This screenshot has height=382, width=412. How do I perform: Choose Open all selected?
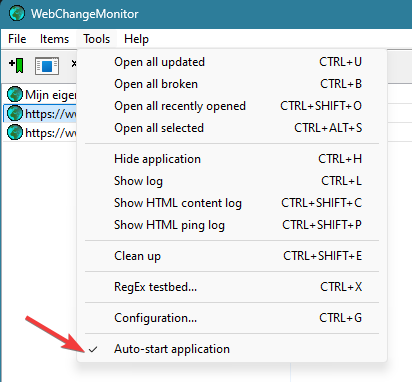point(232,128)
